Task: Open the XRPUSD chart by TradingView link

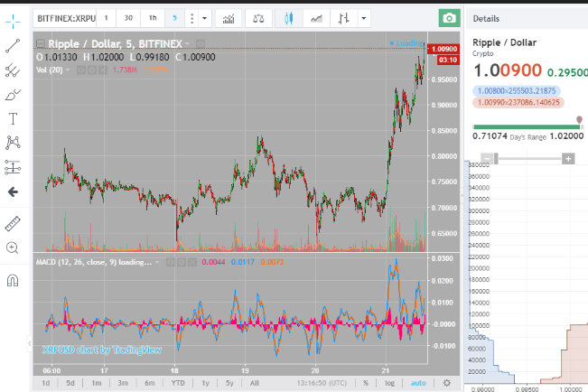Action: point(102,350)
